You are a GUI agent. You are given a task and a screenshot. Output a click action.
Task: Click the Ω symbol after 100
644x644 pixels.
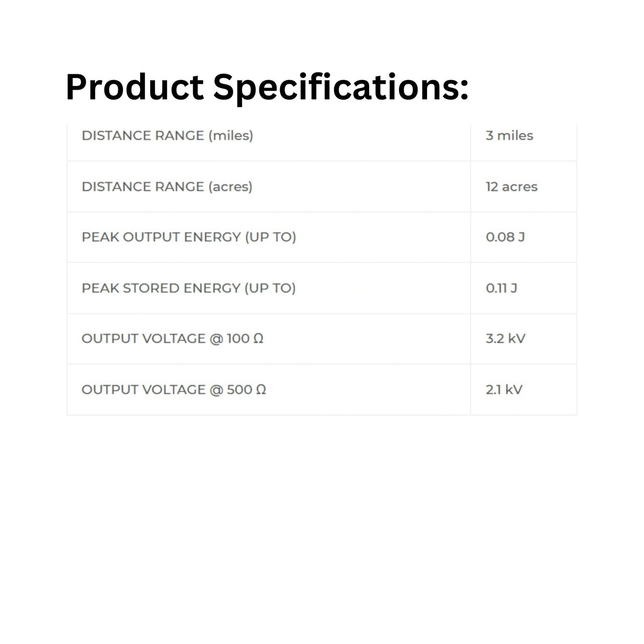coord(258,338)
